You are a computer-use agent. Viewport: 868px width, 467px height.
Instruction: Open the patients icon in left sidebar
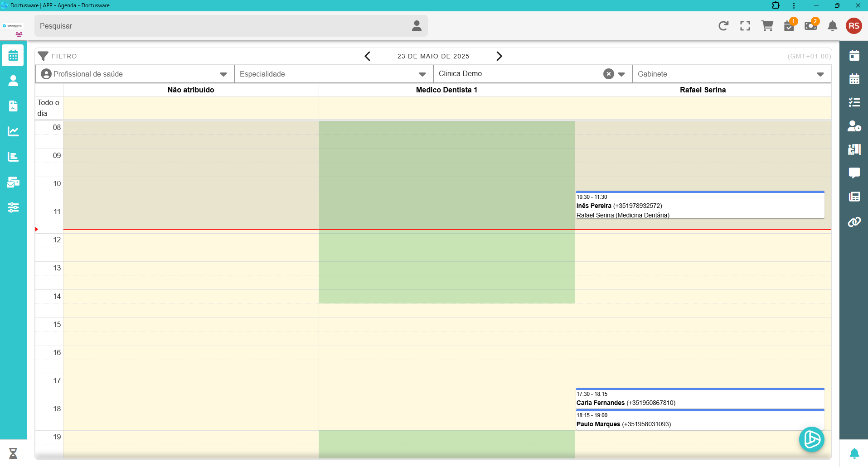13,81
